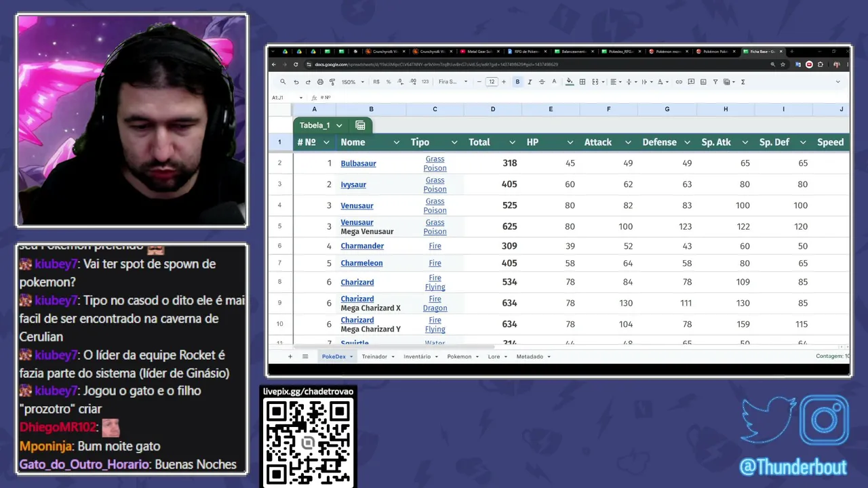This screenshot has width=868, height=488.
Task: Click the browser address bar URL
Action: pos(437,64)
